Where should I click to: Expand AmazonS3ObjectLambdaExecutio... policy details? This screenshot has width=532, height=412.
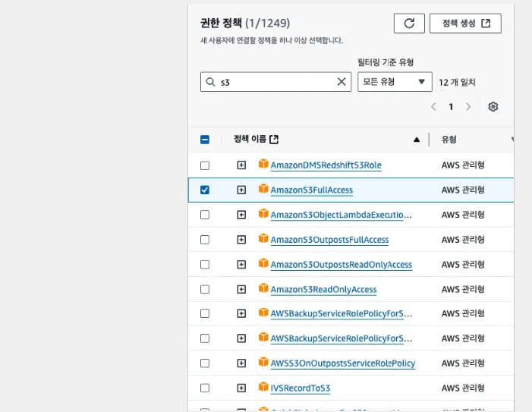coord(241,215)
